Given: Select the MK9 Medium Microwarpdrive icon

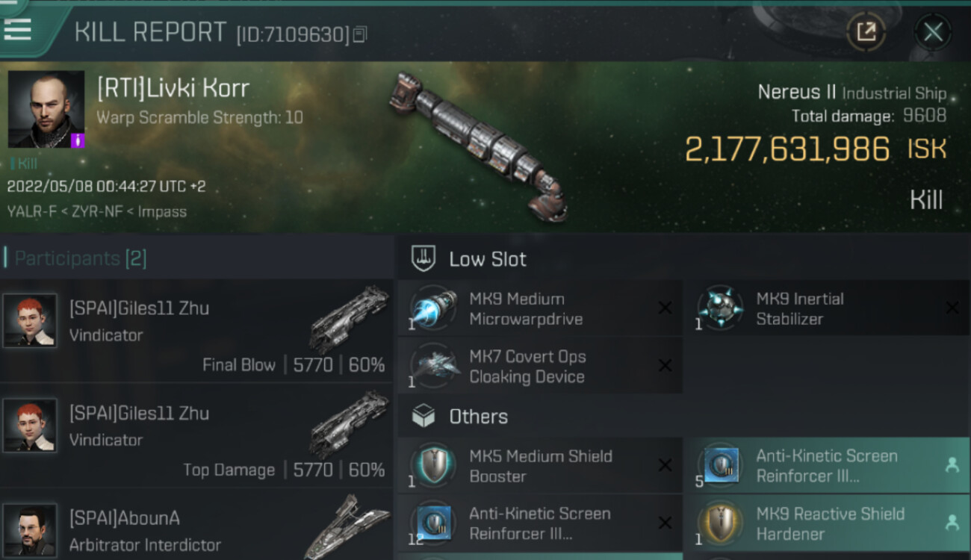Looking at the screenshot, I should (x=434, y=308).
